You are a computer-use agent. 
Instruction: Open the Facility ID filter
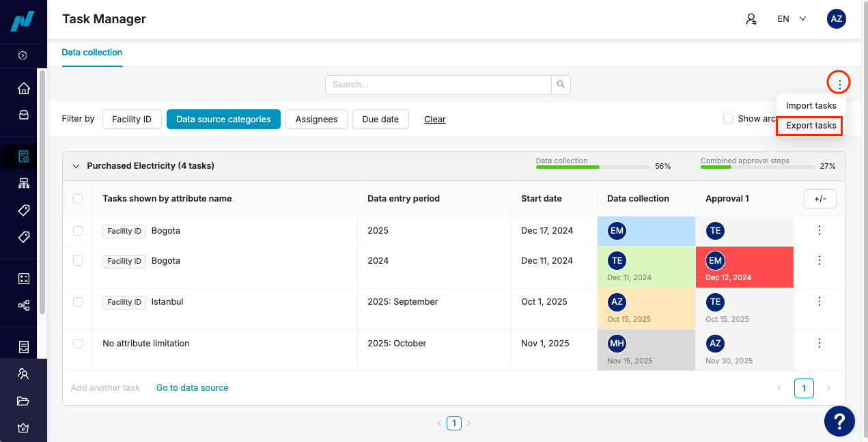(x=132, y=119)
